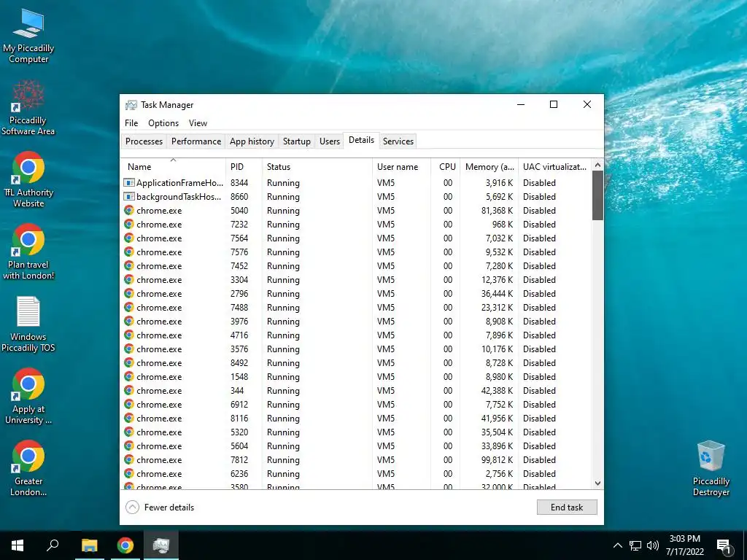Image resolution: width=747 pixels, height=560 pixels.
Task: Switch to the Users tab
Action: pyautogui.click(x=330, y=141)
